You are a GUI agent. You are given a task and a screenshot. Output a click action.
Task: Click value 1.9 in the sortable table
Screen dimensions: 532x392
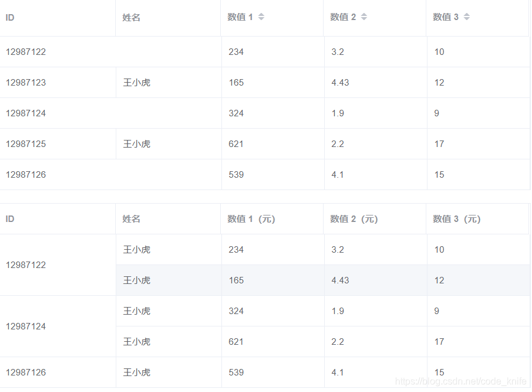click(338, 113)
